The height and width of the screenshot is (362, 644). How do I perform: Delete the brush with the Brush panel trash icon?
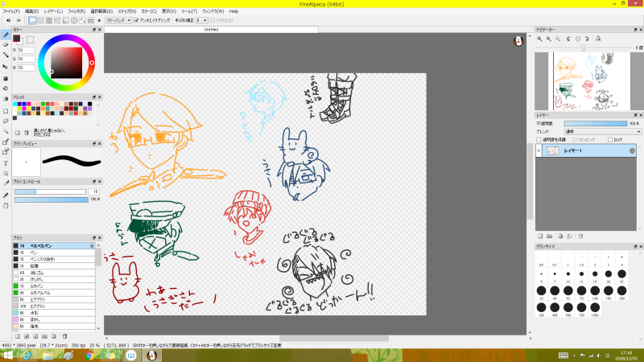click(x=64, y=336)
